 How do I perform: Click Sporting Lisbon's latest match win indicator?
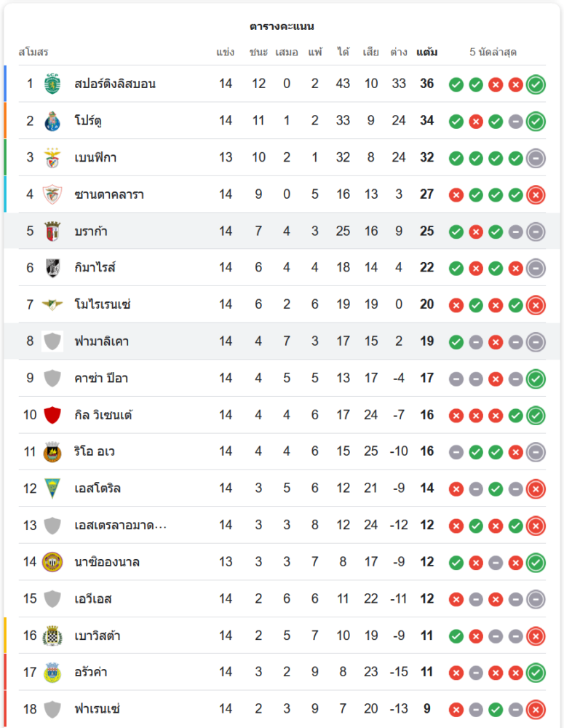tap(536, 84)
